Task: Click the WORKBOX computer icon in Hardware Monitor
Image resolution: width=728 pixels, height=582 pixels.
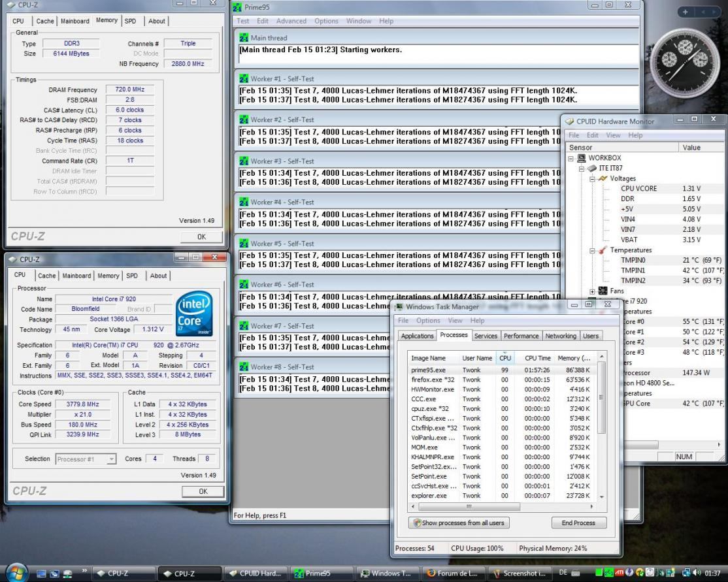Action: pos(581,158)
